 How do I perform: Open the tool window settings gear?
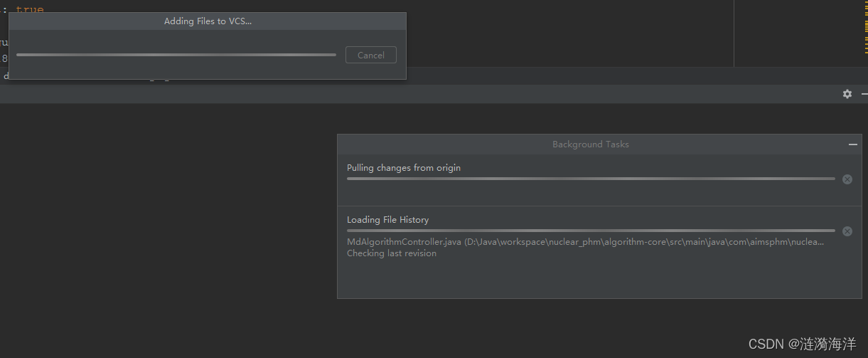click(847, 94)
